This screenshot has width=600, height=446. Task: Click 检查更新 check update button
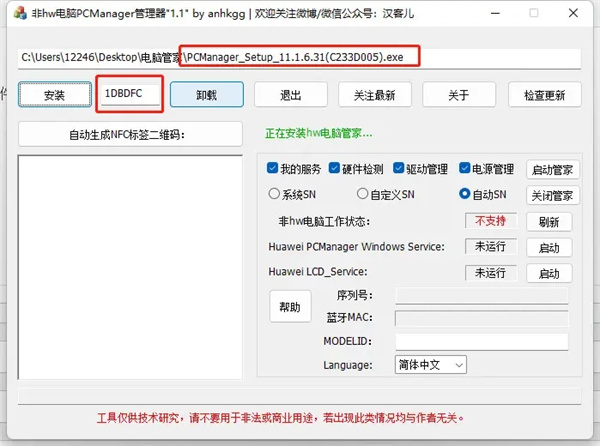[x=545, y=94]
